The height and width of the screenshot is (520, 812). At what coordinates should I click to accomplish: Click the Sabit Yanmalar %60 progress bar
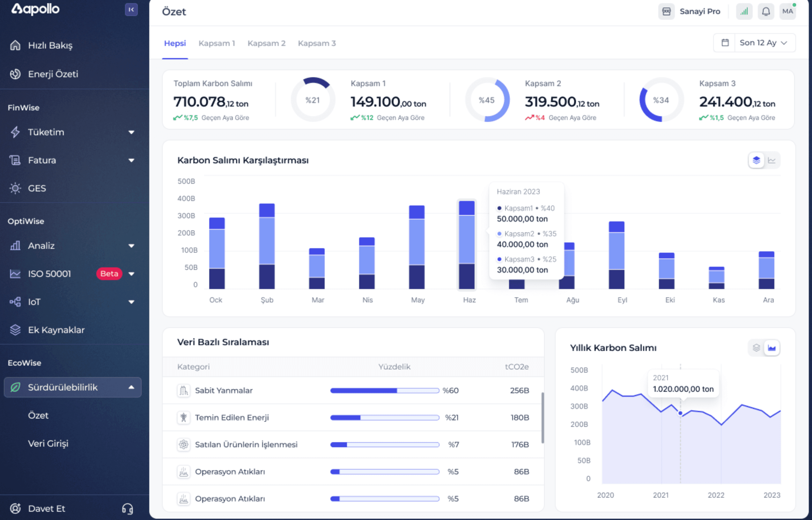[x=385, y=391]
